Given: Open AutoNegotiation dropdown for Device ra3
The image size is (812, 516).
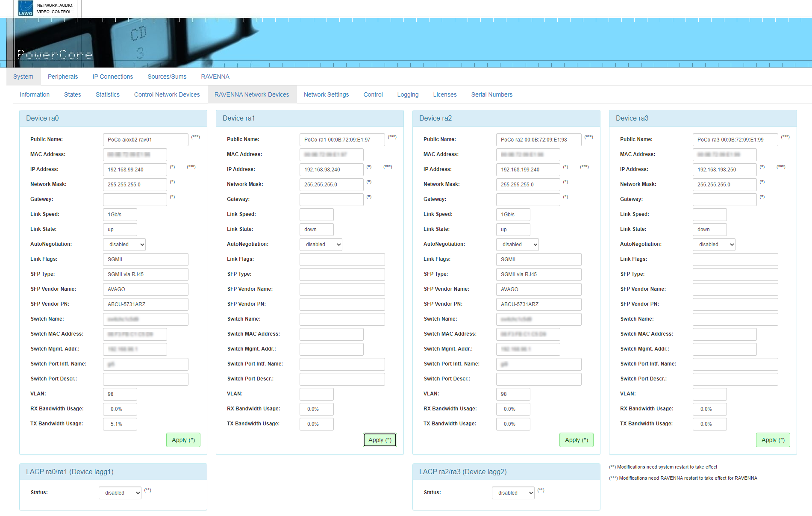Looking at the screenshot, I should [714, 245].
